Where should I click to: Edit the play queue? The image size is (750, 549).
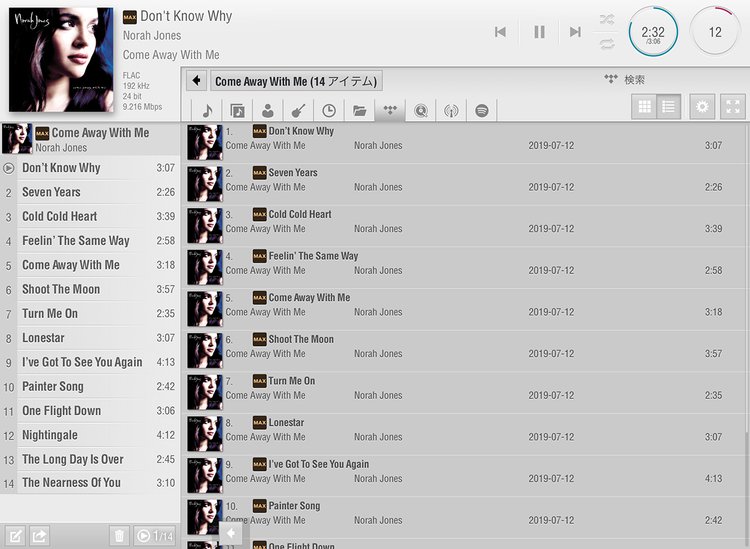click(15, 536)
